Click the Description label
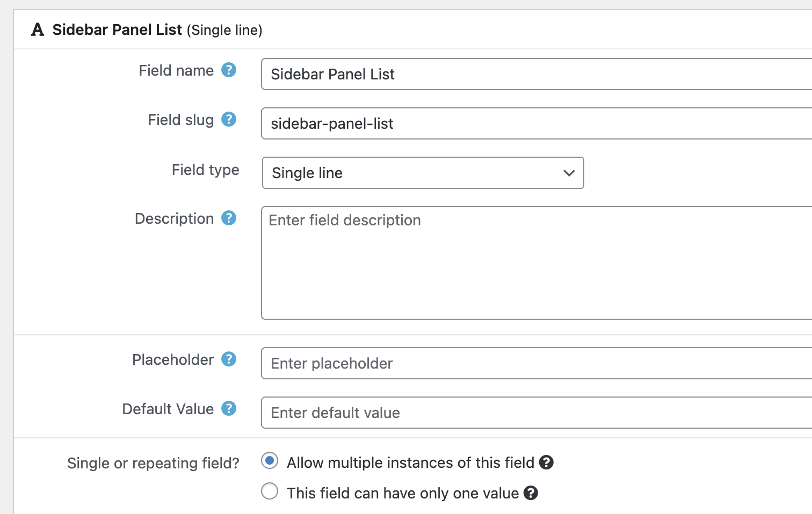Screen dimensions: 812x514 coord(175,219)
